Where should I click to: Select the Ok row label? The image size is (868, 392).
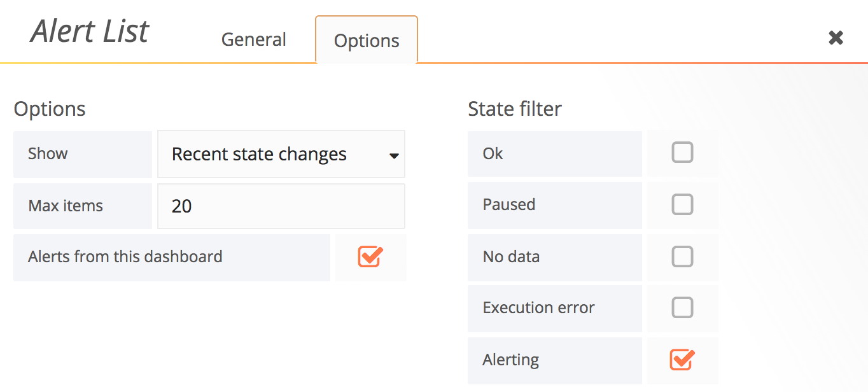tap(493, 153)
